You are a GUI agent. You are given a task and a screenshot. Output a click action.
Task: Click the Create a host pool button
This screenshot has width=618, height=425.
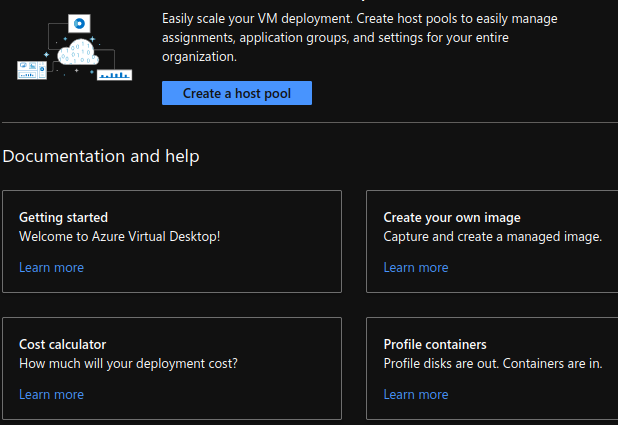tap(236, 93)
